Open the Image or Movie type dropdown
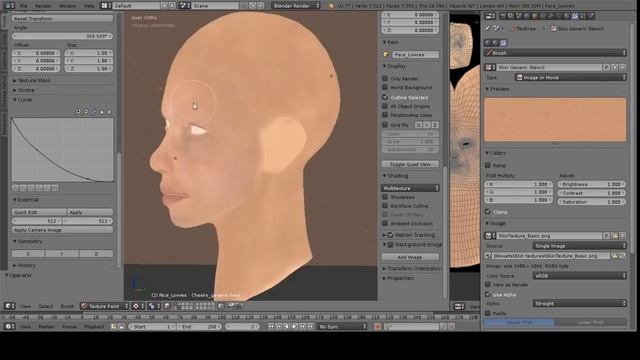 [571, 77]
